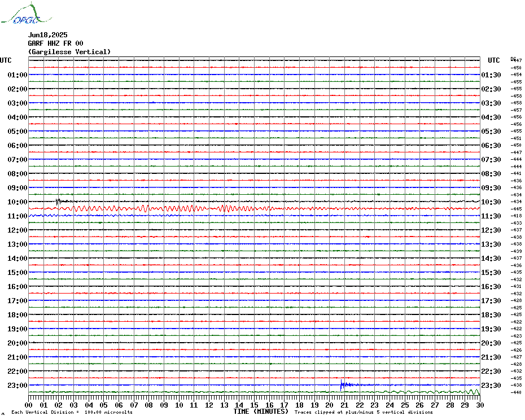Click the '17:00' row time label
The width and height of the screenshot is (525, 420).
[17, 300]
